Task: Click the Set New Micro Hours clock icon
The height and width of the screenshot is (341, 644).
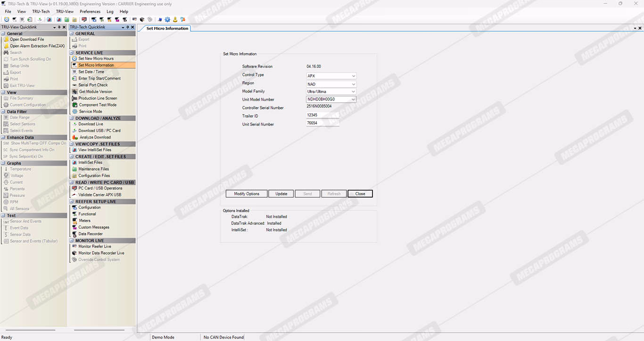Action: [x=74, y=58]
